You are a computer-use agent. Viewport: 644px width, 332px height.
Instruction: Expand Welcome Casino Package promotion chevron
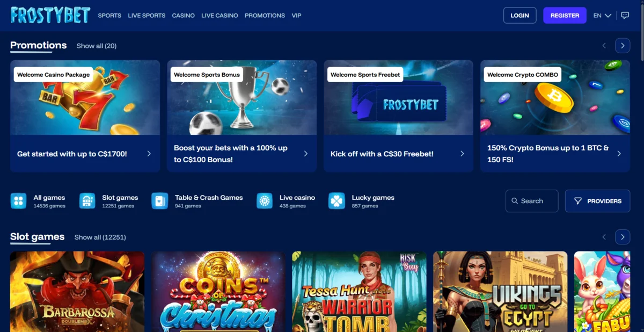click(x=149, y=154)
